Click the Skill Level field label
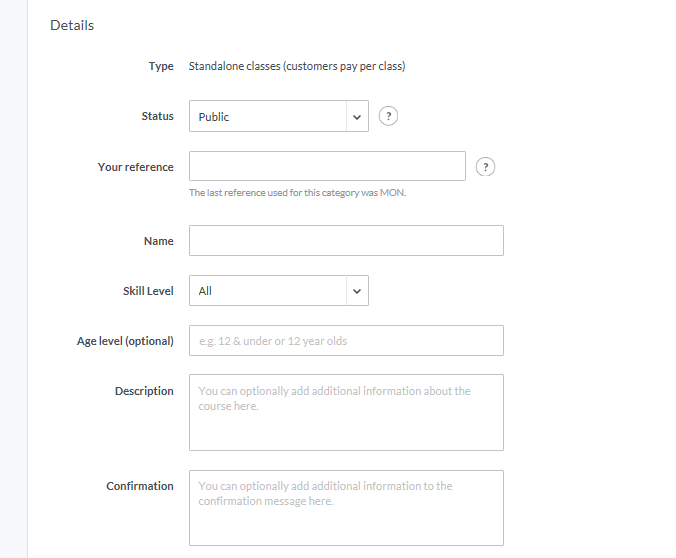The width and height of the screenshot is (676, 558). 147,291
